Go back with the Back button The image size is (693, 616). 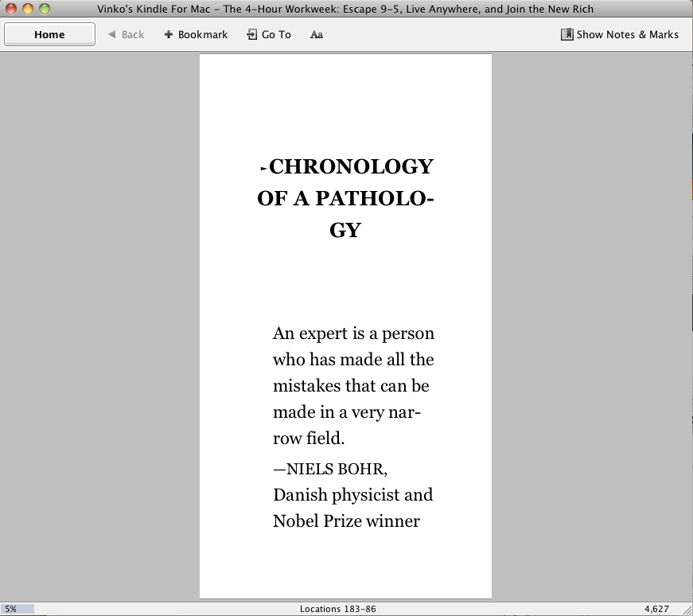coord(127,34)
